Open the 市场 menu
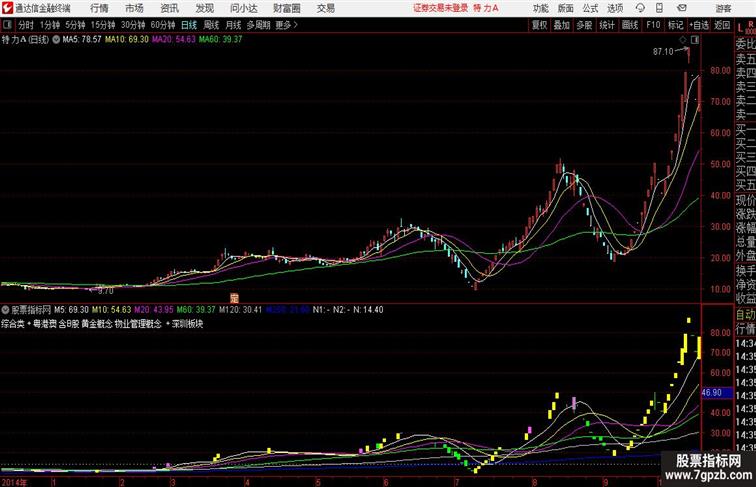The height and width of the screenshot is (487, 756). (135, 8)
